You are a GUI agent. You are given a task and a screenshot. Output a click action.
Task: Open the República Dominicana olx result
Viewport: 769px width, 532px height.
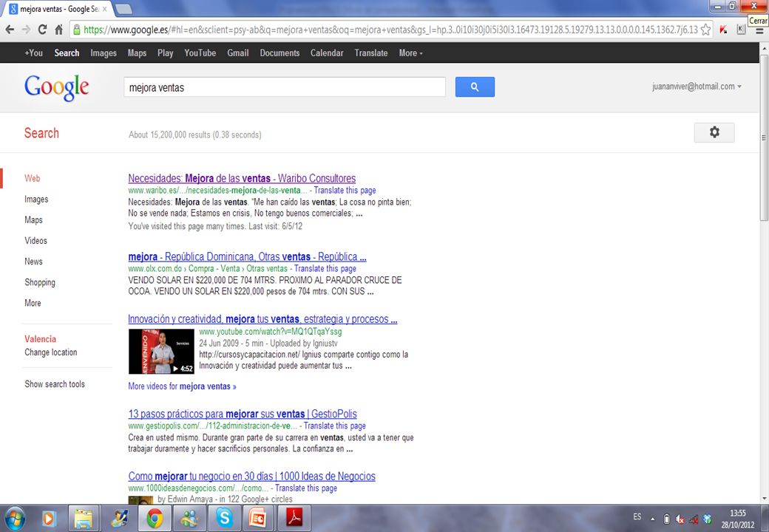tap(247, 256)
